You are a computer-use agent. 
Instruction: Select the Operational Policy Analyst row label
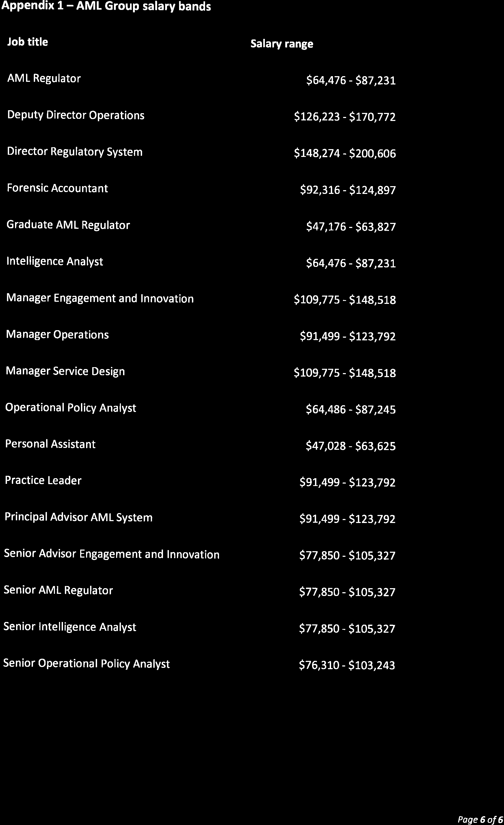pyautogui.click(x=71, y=407)
